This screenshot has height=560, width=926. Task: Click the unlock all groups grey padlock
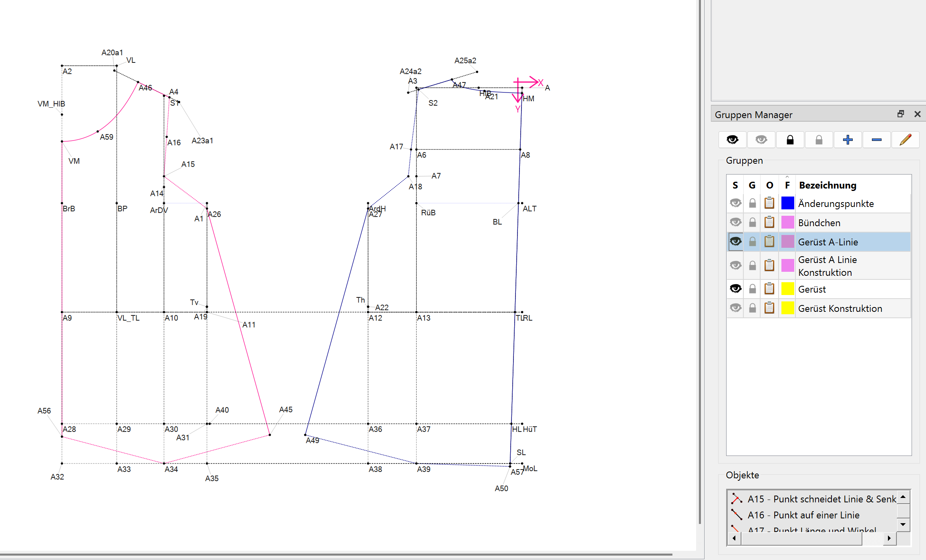(819, 140)
